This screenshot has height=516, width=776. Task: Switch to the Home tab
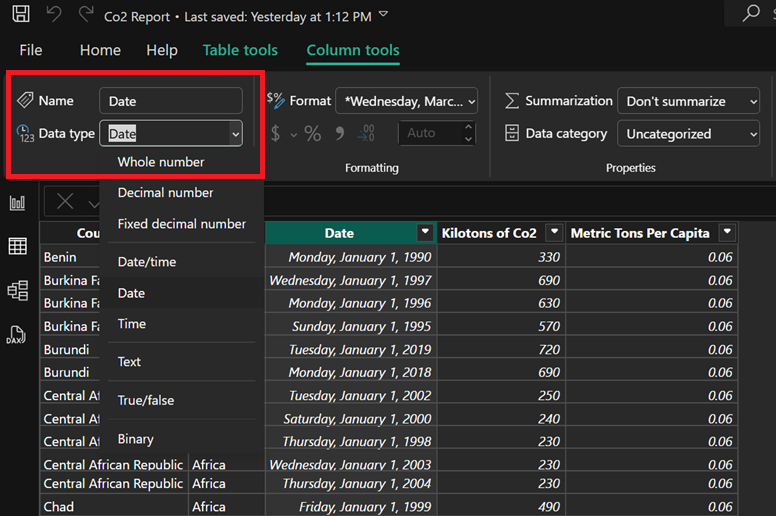(100, 50)
